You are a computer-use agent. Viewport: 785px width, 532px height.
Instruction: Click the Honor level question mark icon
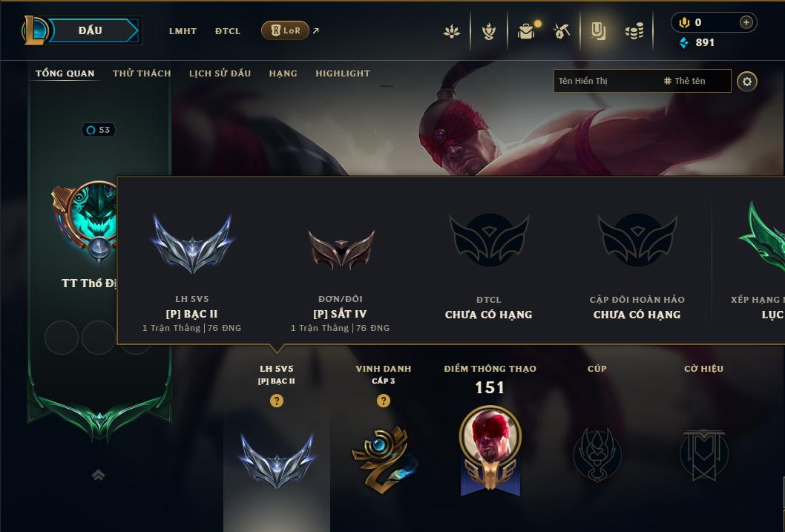384,401
